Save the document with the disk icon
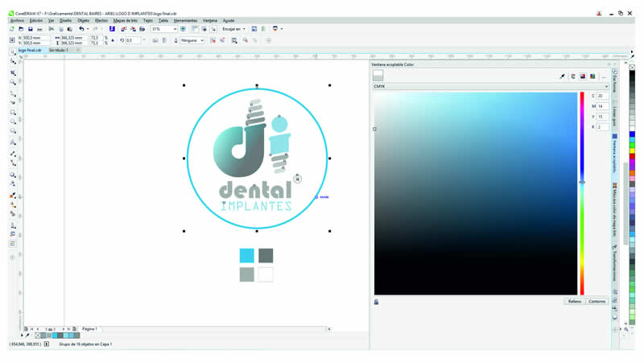Screen dimensions: 644x363 [31, 29]
